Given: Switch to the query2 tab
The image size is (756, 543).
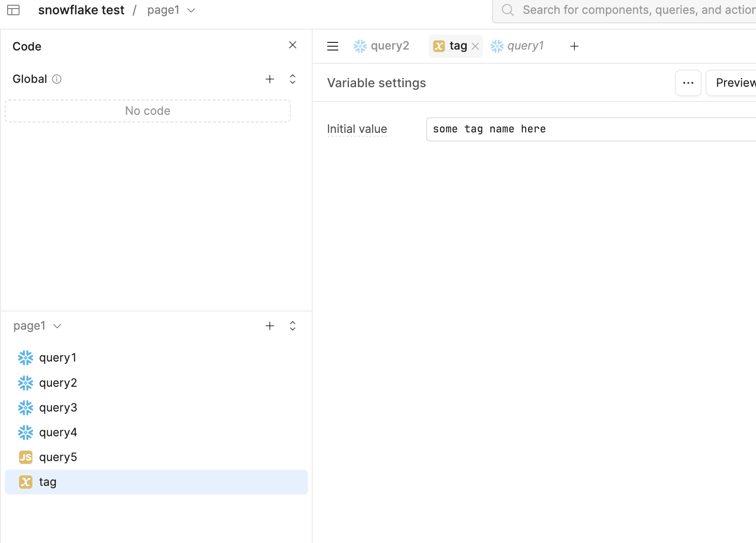Looking at the screenshot, I should pyautogui.click(x=381, y=46).
